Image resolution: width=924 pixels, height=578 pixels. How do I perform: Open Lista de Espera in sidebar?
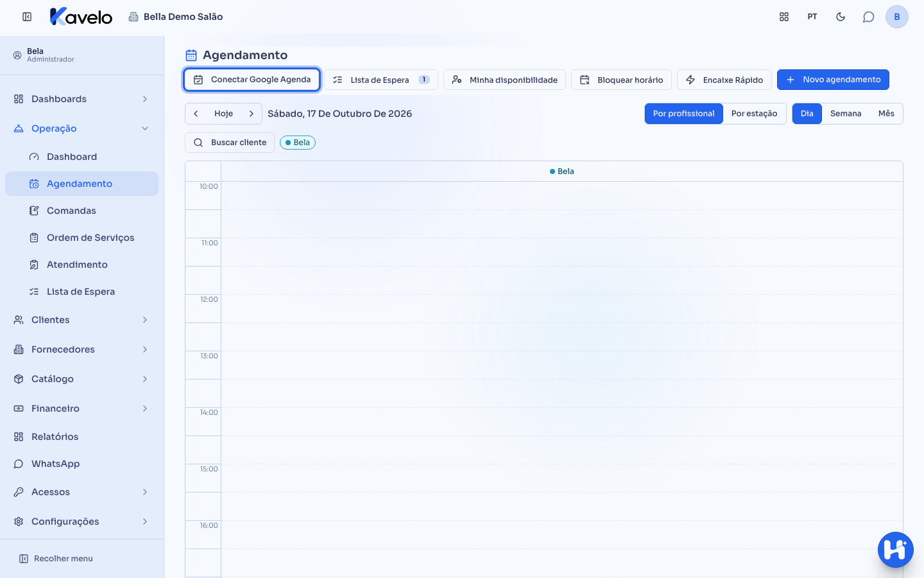pyautogui.click(x=81, y=292)
